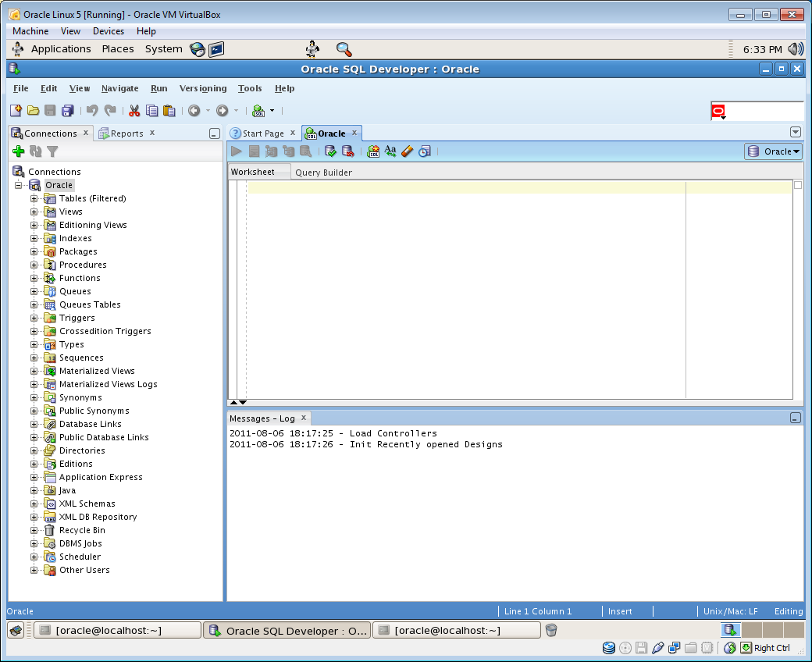Click the Save All icon in main toolbar

(x=68, y=111)
